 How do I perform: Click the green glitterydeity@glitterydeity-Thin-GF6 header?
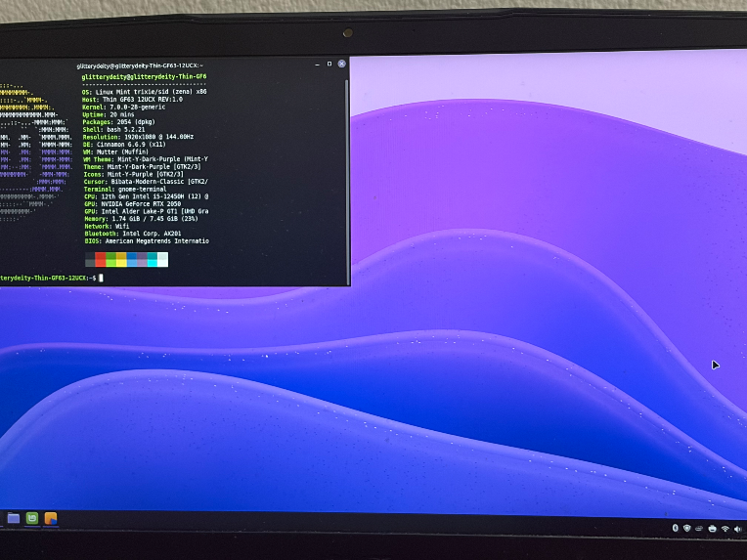(x=144, y=76)
